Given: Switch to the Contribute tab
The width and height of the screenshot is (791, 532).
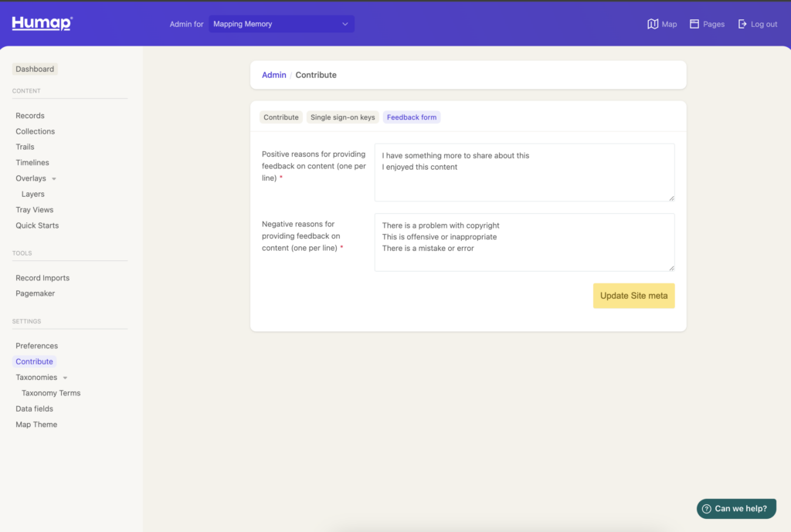Looking at the screenshot, I should click(x=281, y=117).
